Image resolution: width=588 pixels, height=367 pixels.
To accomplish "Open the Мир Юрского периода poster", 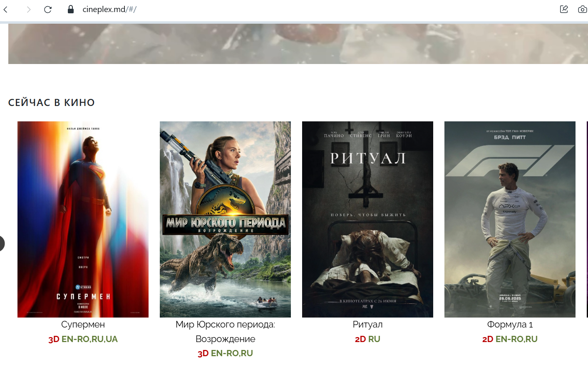I will click(225, 219).
